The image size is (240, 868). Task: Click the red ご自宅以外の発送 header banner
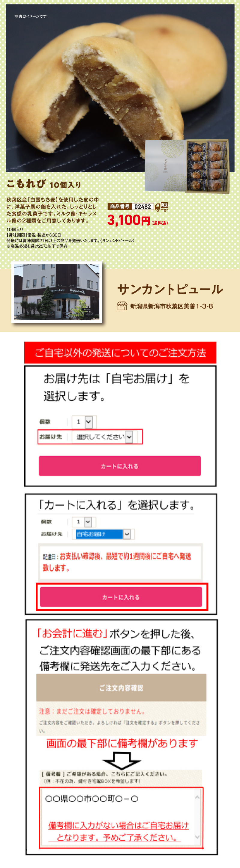120,352
